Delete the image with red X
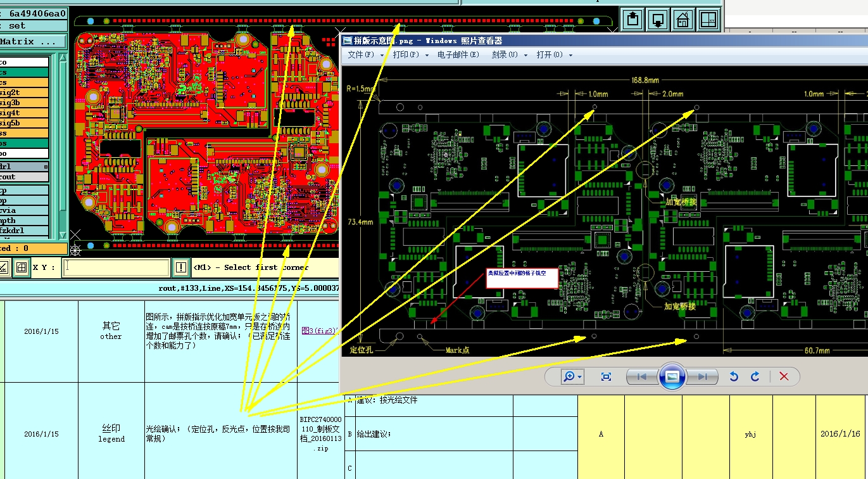This screenshot has height=479, width=868. pyautogui.click(x=784, y=376)
